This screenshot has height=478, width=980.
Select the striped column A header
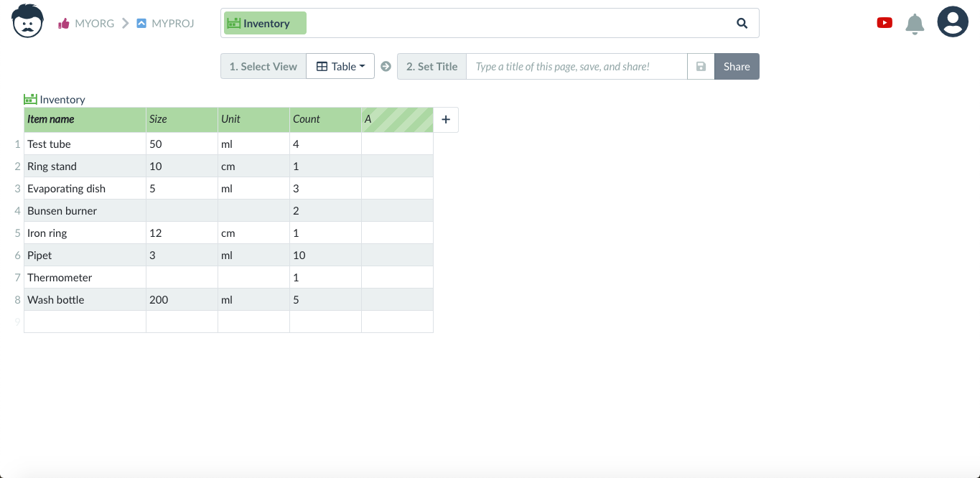click(x=397, y=119)
